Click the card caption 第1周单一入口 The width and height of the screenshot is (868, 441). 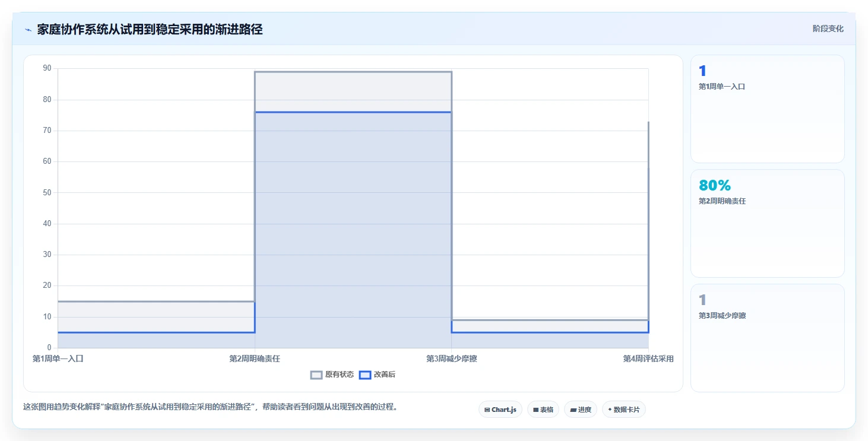coord(722,87)
